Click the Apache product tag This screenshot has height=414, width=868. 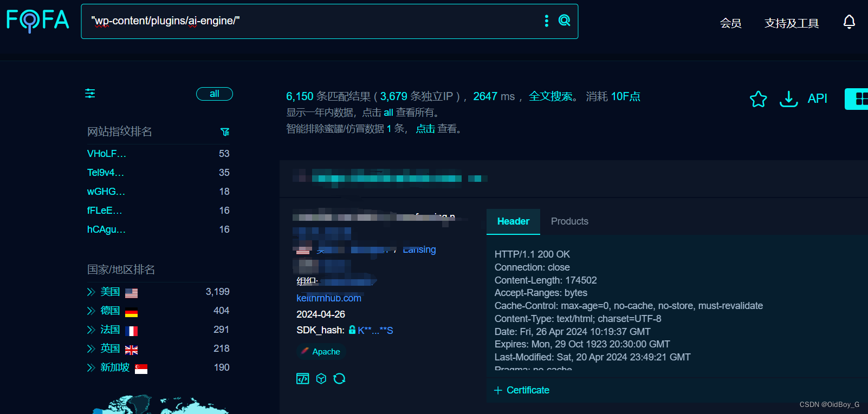point(321,352)
